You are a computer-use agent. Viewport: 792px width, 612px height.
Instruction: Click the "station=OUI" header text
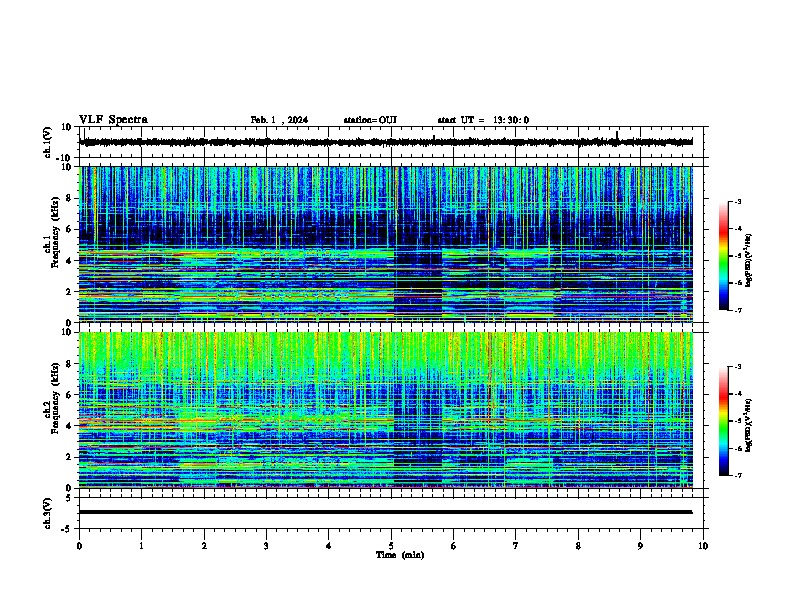pos(370,120)
